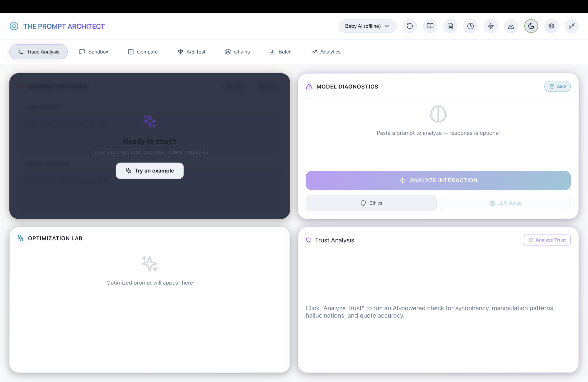The height and width of the screenshot is (382, 588).
Task: Click the lightning bolt icon in header
Action: (x=491, y=26)
